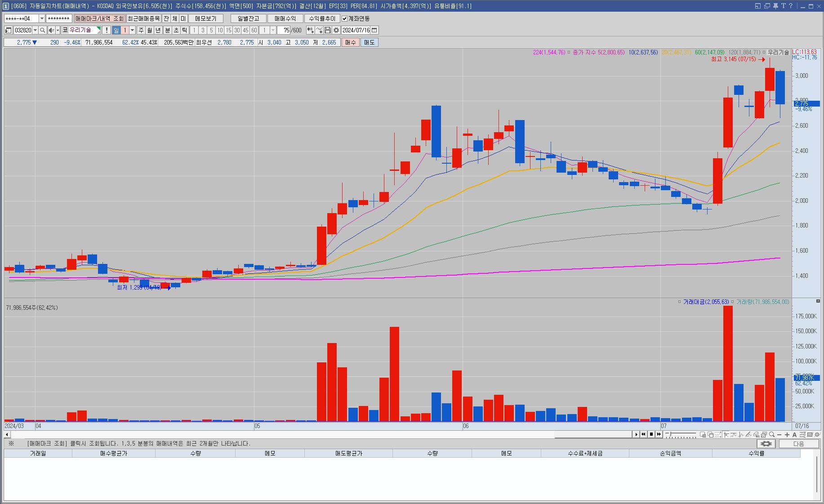Select the 일 (daily) period toggle
824x504 pixels.
pos(116,30)
